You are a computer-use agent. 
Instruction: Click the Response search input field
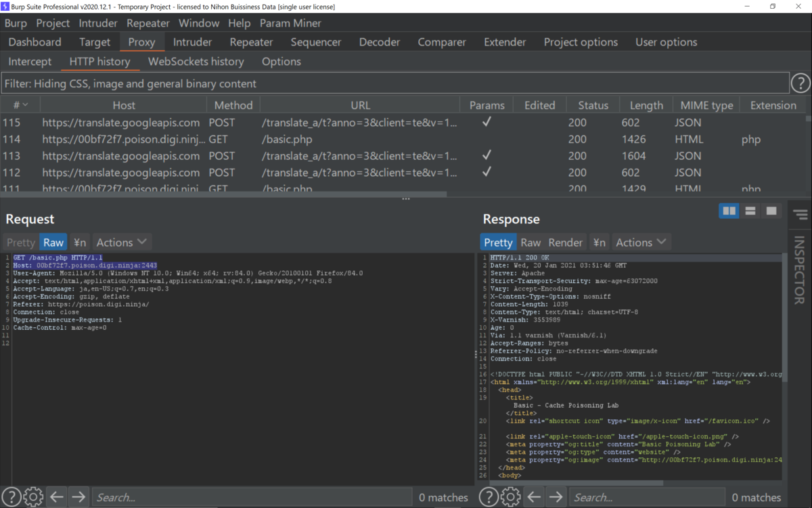pos(646,497)
